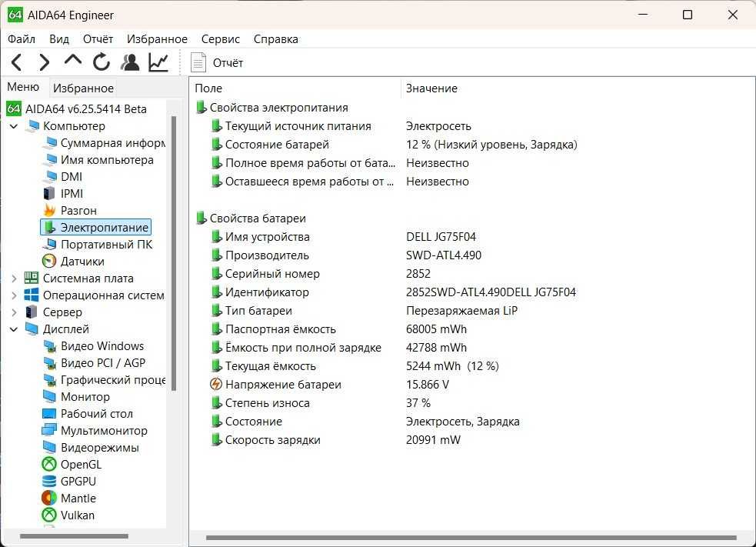Click the sidebar tree horizontal scrollbar

click(x=75, y=536)
